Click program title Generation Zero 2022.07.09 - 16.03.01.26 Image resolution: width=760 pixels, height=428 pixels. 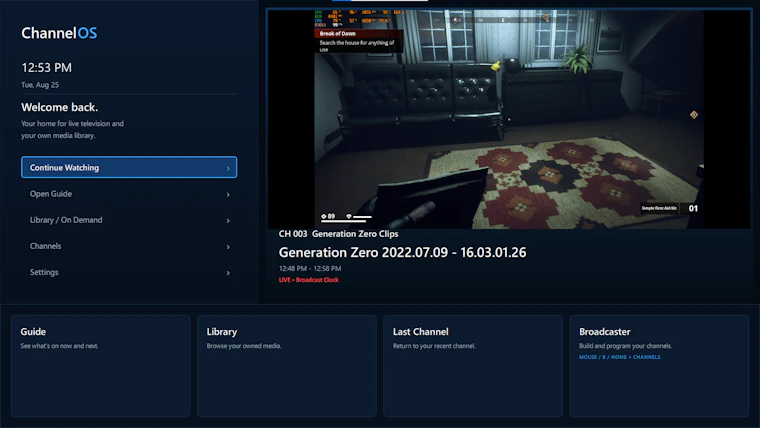coord(402,253)
